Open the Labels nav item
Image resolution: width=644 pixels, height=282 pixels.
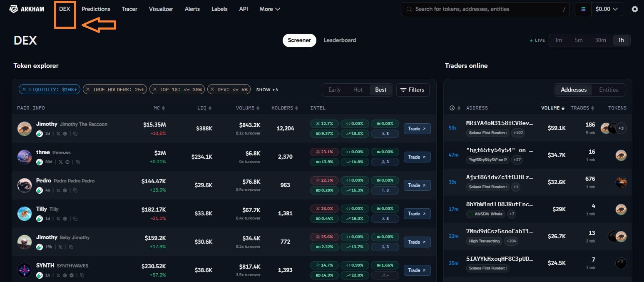219,9
